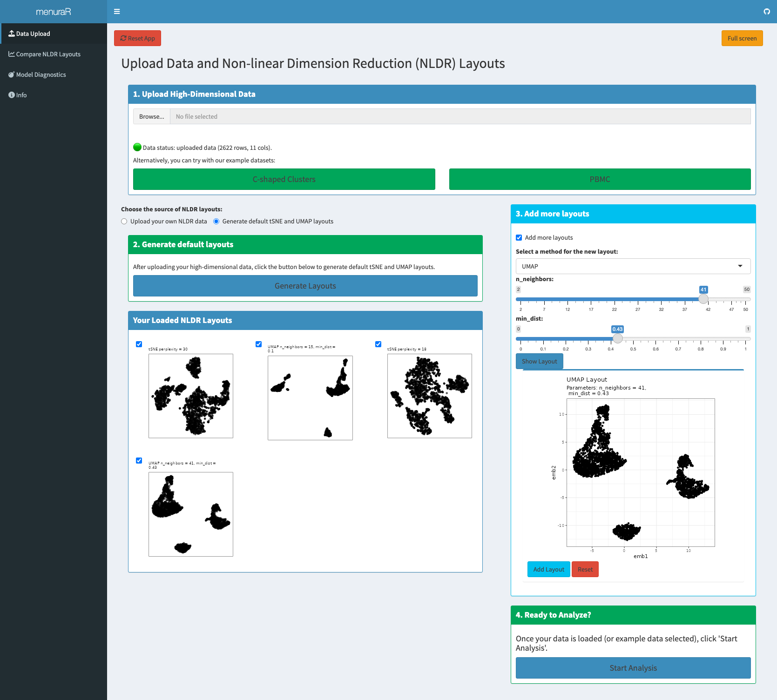Select the Upload your own NLDR data option
The height and width of the screenshot is (700, 777).
click(x=124, y=221)
